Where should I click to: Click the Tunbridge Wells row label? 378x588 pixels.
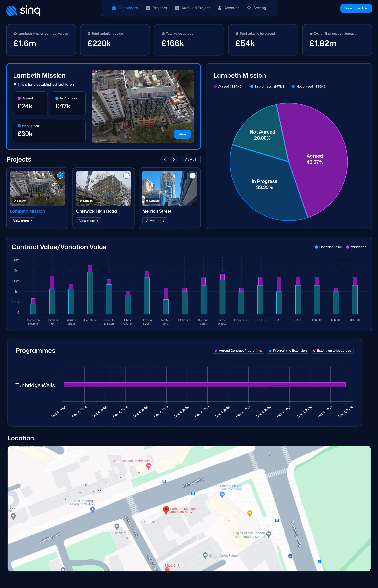(37, 385)
